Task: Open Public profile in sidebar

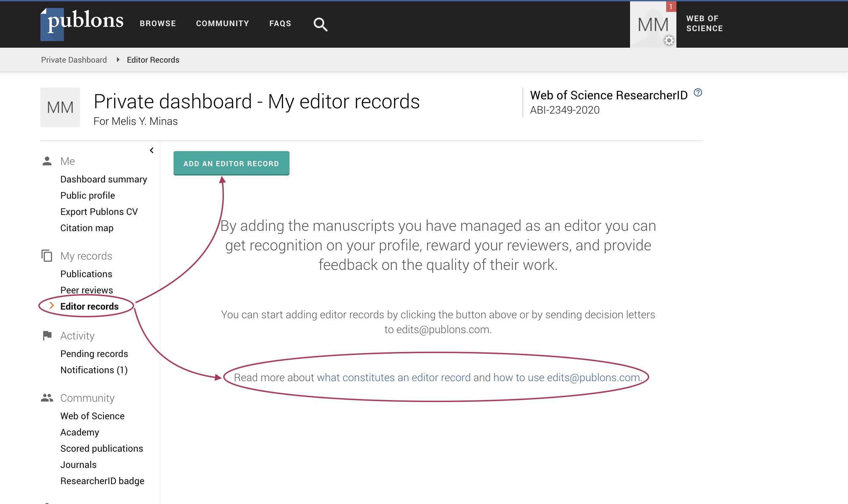Action: tap(88, 196)
